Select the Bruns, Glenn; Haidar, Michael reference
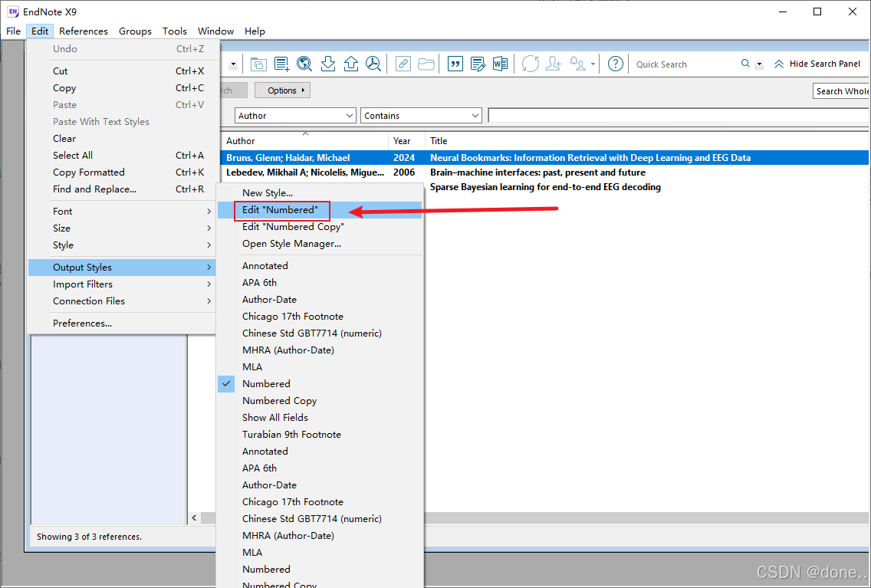The height and width of the screenshot is (588, 871). click(x=545, y=158)
